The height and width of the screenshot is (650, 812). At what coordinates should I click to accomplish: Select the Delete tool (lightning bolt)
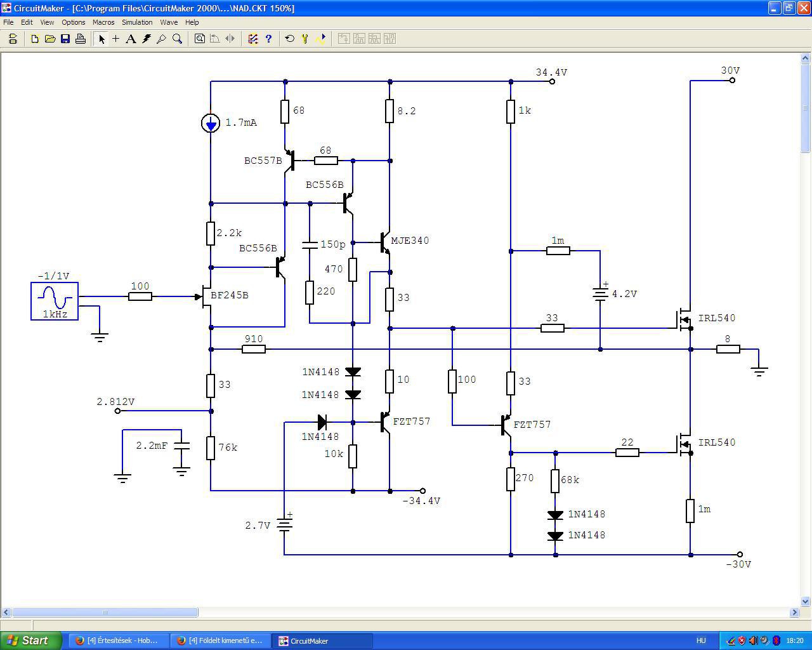(147, 39)
